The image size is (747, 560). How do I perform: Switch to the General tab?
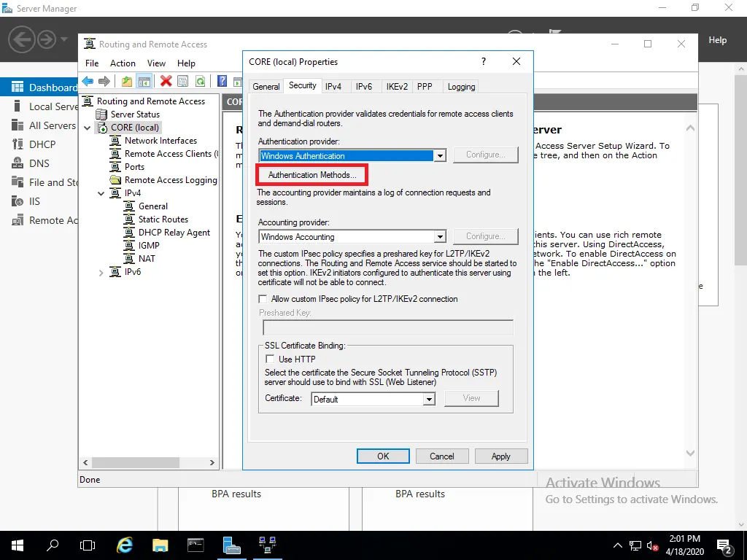(x=266, y=87)
